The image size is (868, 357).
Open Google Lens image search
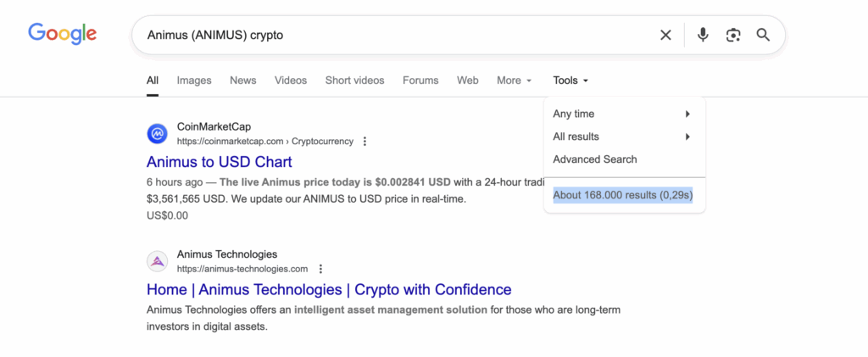tap(733, 35)
